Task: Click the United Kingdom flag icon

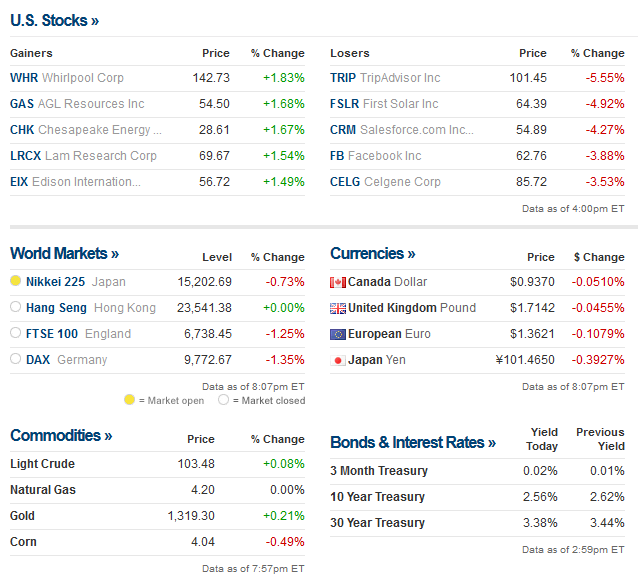Action: (x=338, y=308)
